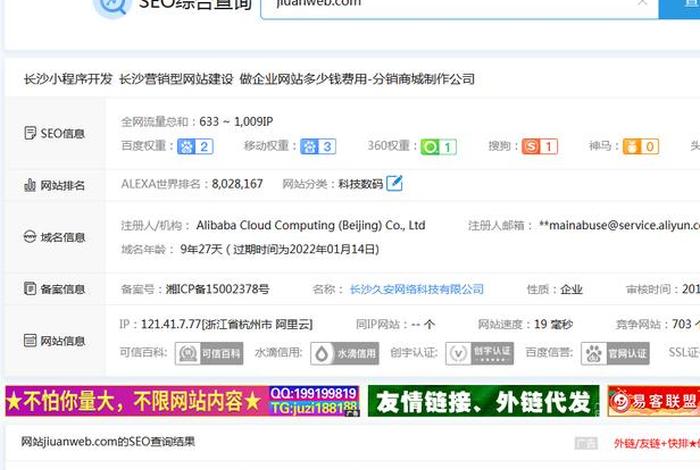Image resolution: width=700 pixels, height=470 pixels.
Task: Click the 网站排名 bar chart icon
Action: click(x=30, y=185)
